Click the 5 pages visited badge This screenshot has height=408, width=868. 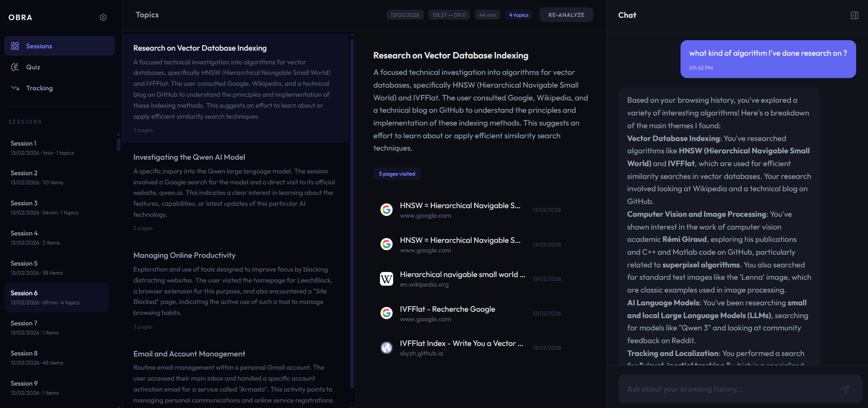tap(397, 174)
